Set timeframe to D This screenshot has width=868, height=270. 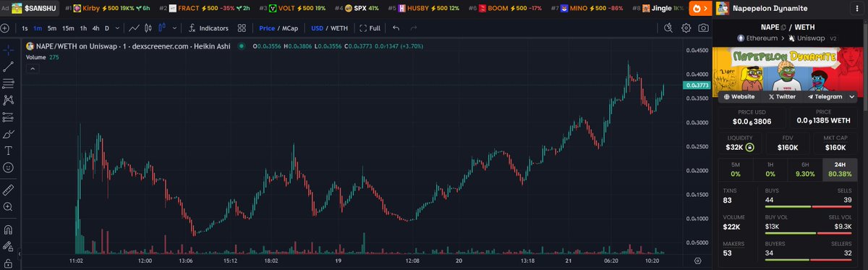tap(107, 28)
